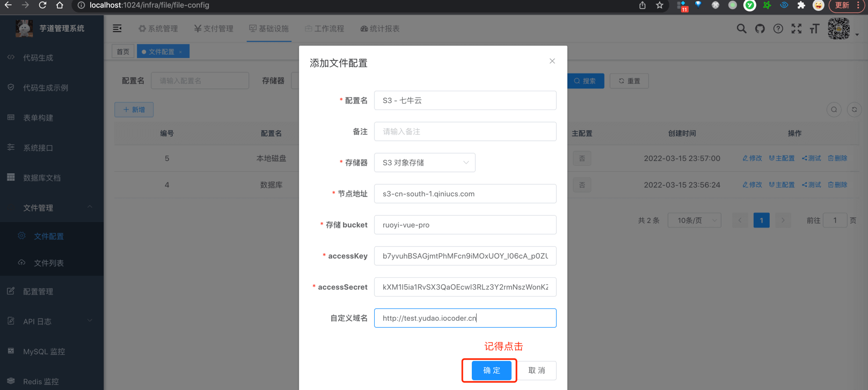This screenshot has width=868, height=390.
Task: Open the GitHub icon in header
Action: (x=760, y=29)
